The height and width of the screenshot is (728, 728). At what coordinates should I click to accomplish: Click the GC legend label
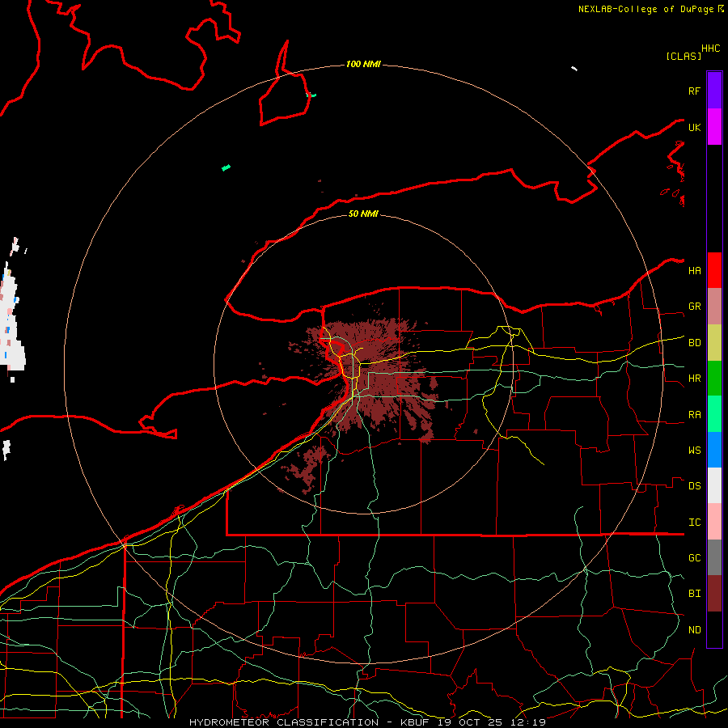tap(694, 558)
